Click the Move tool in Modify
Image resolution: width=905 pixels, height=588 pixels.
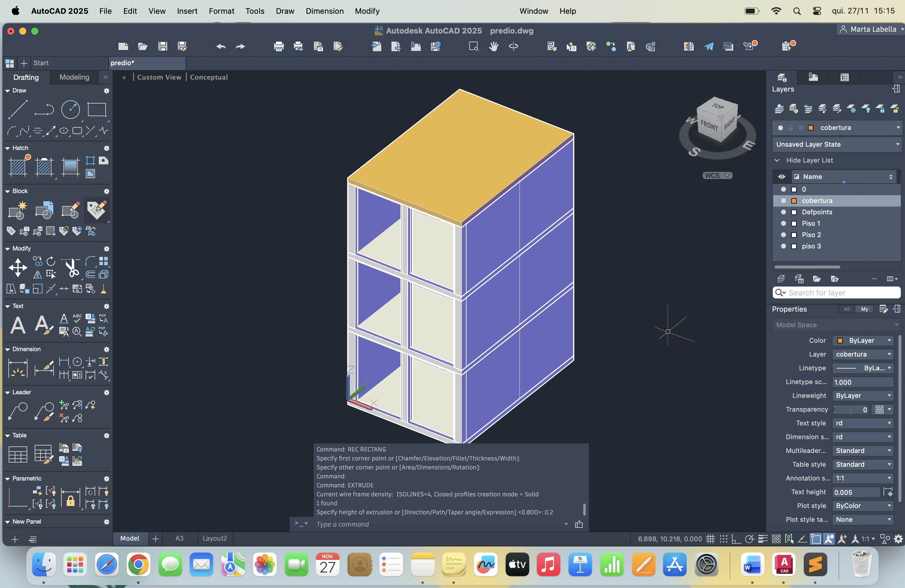18,267
